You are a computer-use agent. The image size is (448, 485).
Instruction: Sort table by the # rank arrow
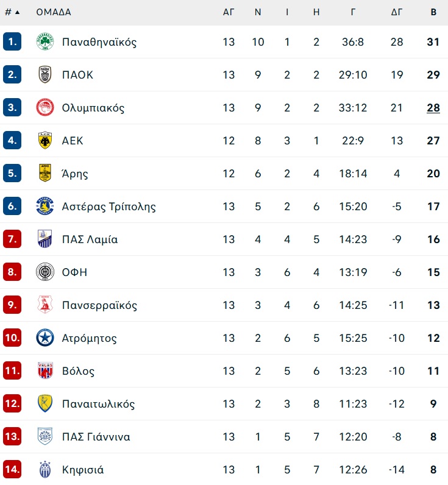(x=13, y=12)
